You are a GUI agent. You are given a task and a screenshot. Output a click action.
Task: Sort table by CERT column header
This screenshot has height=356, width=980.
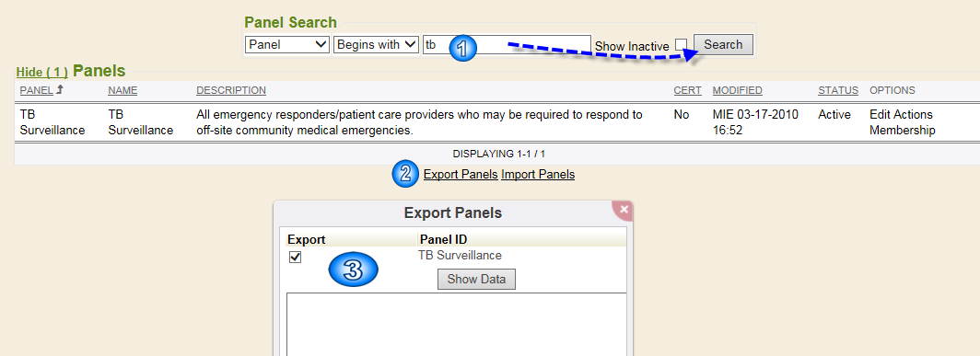pyautogui.click(x=687, y=90)
